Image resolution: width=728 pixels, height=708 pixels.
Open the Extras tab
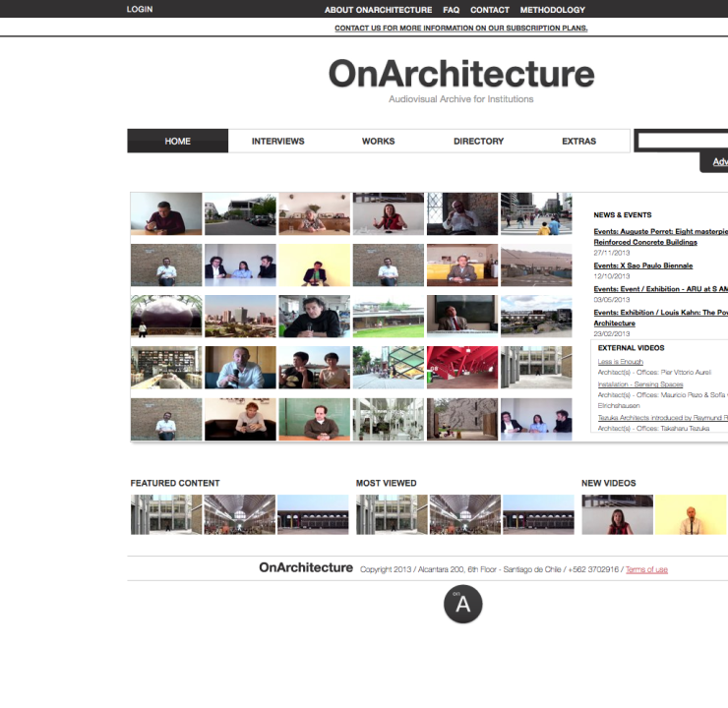click(x=578, y=142)
